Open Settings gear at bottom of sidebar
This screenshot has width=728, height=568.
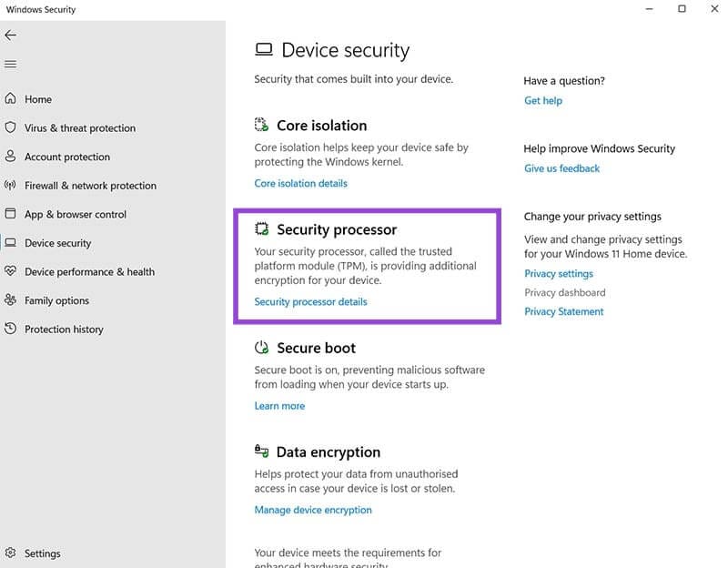click(11, 553)
